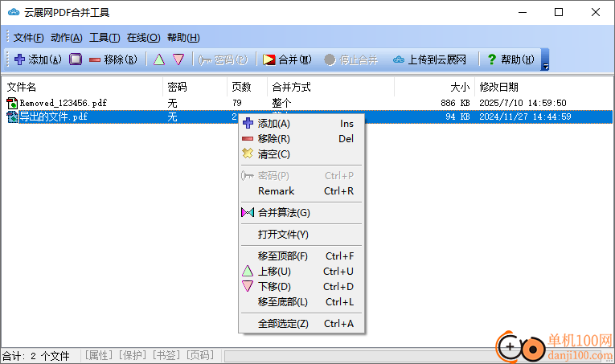Click the pink move-down triangle in toolbar

pyautogui.click(x=178, y=59)
